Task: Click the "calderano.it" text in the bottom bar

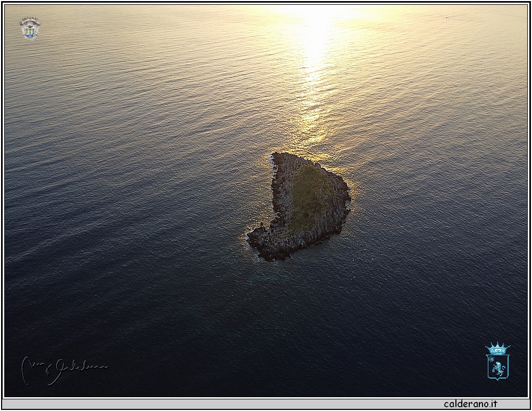Action: [471, 404]
